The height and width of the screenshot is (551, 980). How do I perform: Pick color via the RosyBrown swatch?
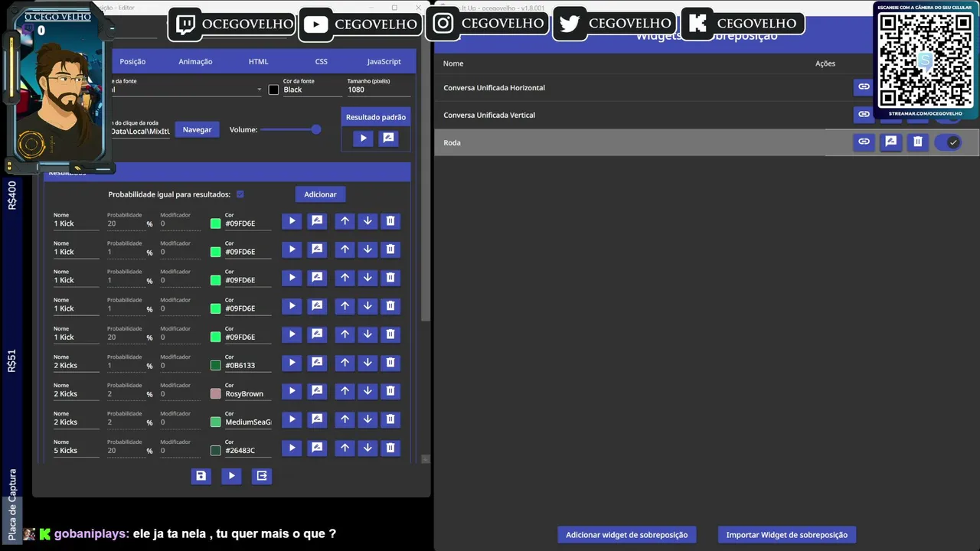216,393
